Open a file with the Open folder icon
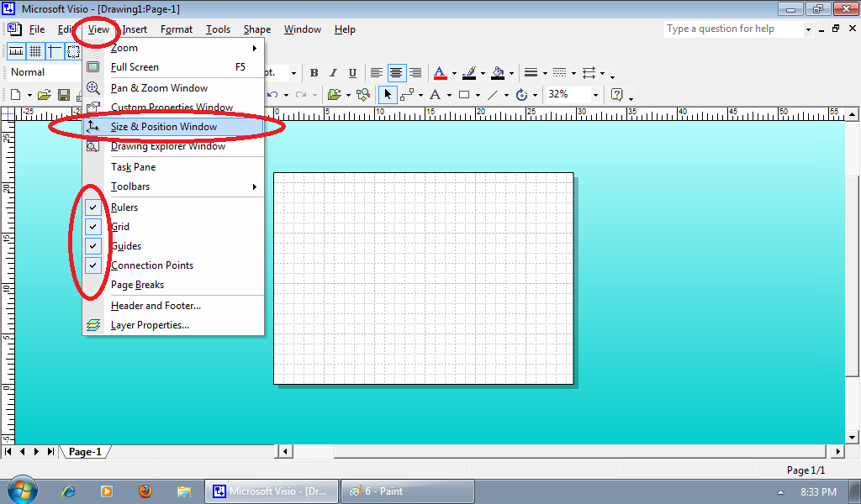The height and width of the screenshot is (504, 861). click(45, 95)
